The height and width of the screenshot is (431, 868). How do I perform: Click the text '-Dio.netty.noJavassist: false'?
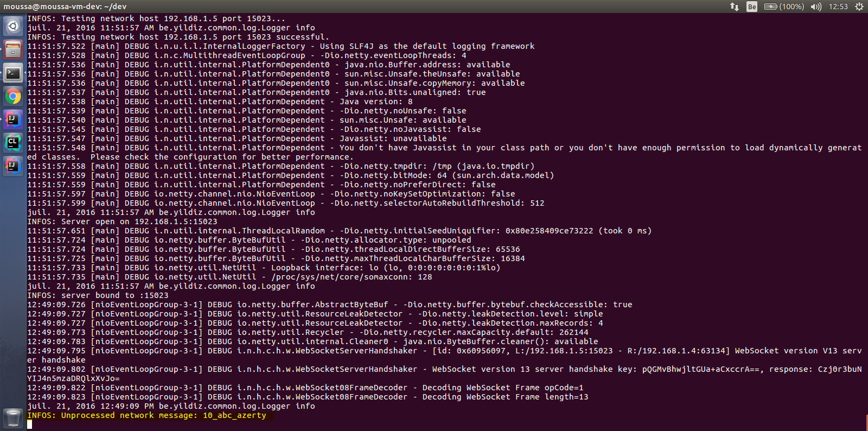pos(410,129)
